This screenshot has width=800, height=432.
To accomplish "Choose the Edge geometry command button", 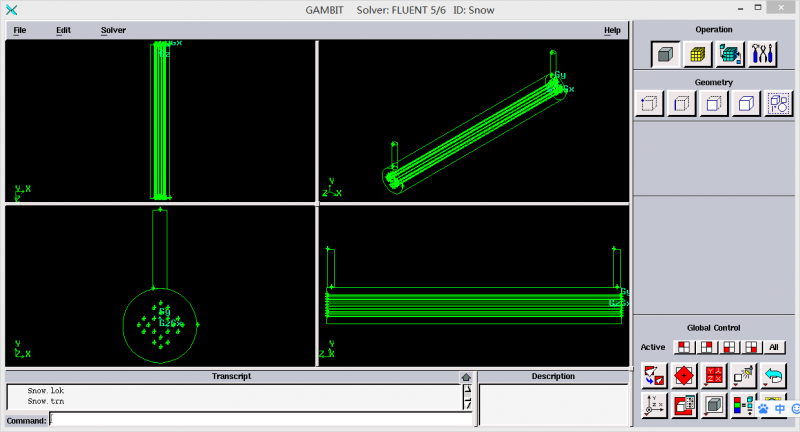I will pos(682,104).
